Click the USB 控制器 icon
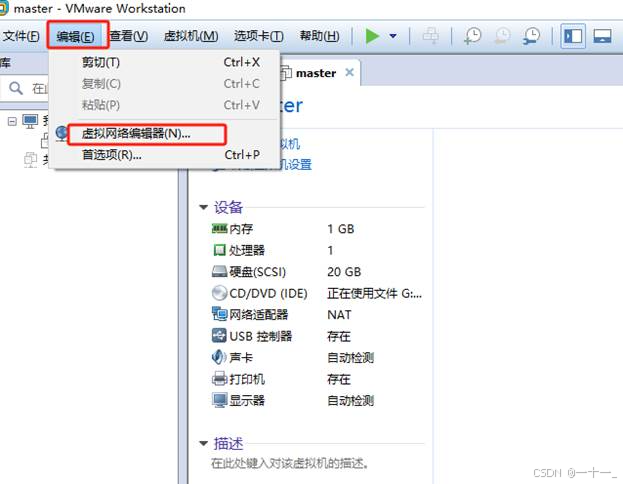 [219, 336]
